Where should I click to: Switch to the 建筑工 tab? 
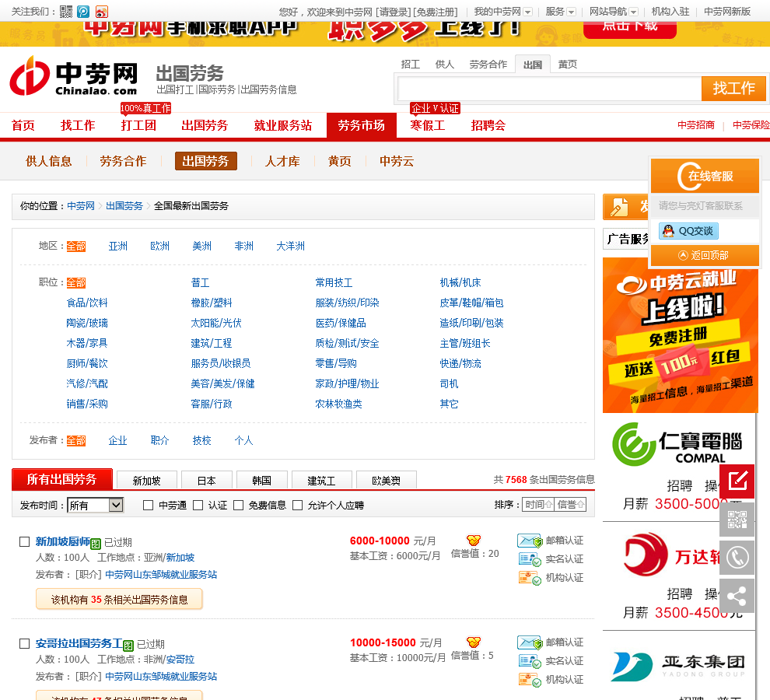click(321, 481)
